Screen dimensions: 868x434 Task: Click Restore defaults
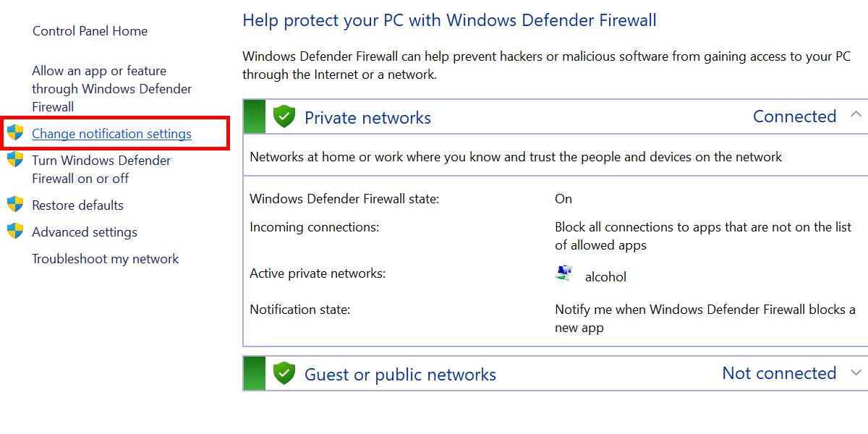(x=77, y=205)
